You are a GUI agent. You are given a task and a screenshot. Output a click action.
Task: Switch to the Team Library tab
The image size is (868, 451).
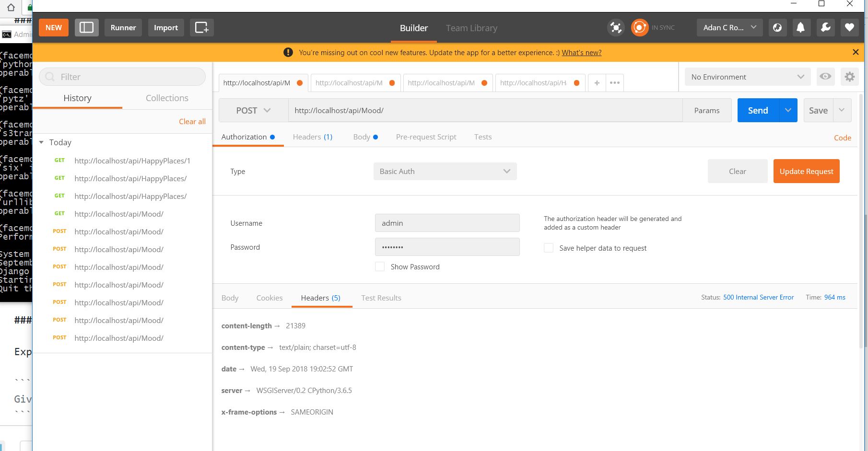[x=471, y=28]
